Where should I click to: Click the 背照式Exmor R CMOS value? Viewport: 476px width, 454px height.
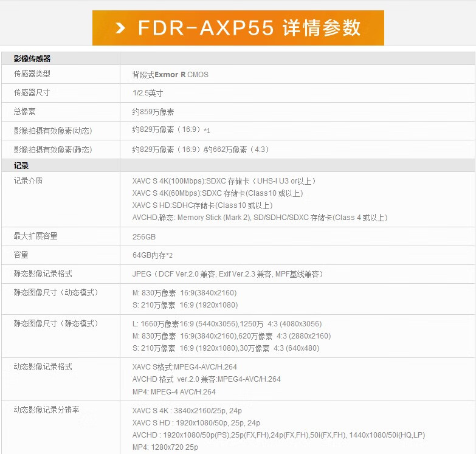click(170, 75)
